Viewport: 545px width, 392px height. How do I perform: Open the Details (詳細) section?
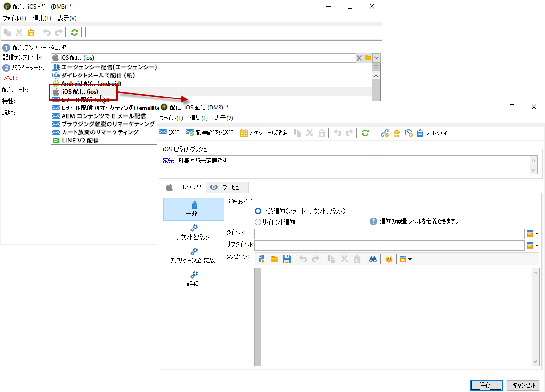click(193, 279)
